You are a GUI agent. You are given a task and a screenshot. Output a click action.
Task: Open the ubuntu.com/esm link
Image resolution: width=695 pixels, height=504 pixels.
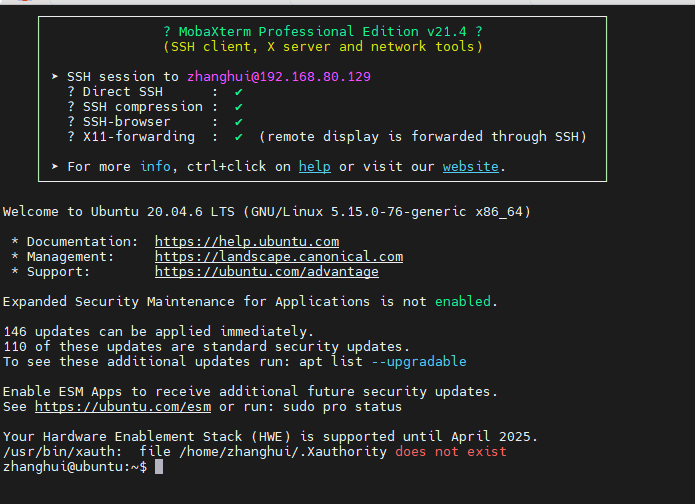[123, 407]
